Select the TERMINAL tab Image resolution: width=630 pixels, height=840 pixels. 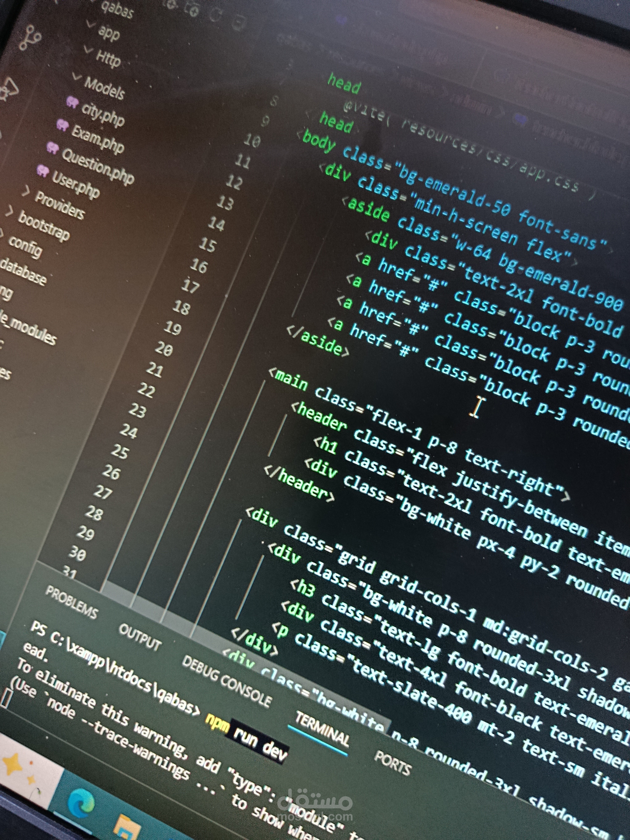point(322,729)
